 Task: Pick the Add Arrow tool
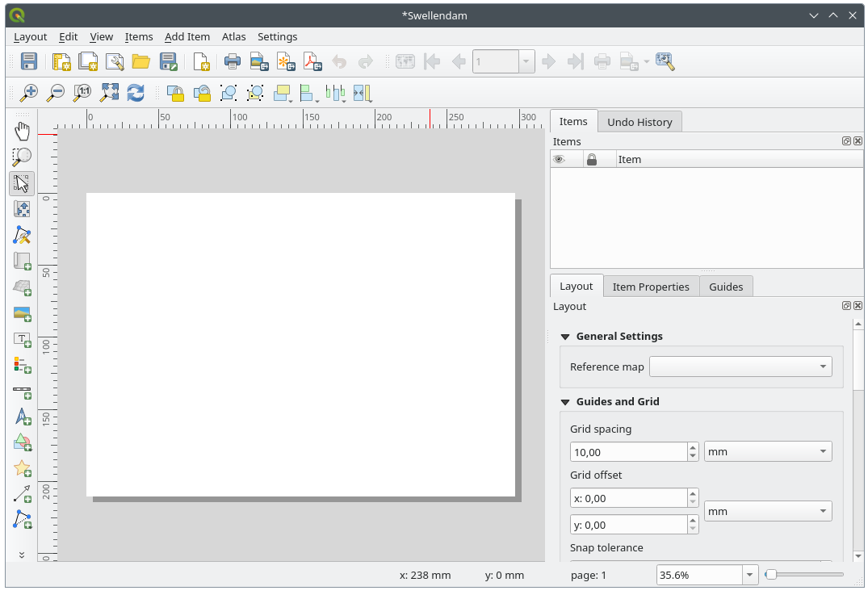point(22,495)
